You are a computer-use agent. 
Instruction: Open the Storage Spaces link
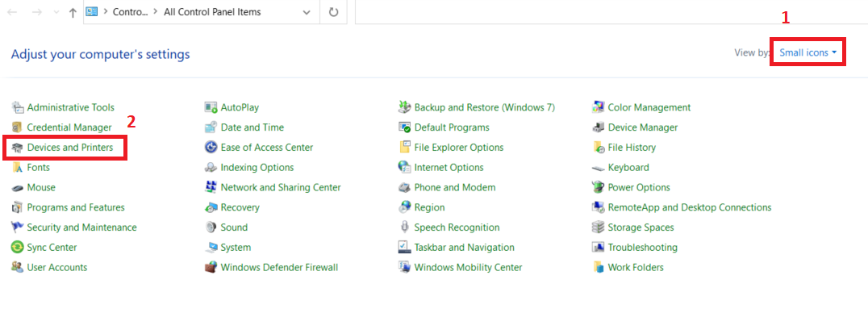pos(641,227)
